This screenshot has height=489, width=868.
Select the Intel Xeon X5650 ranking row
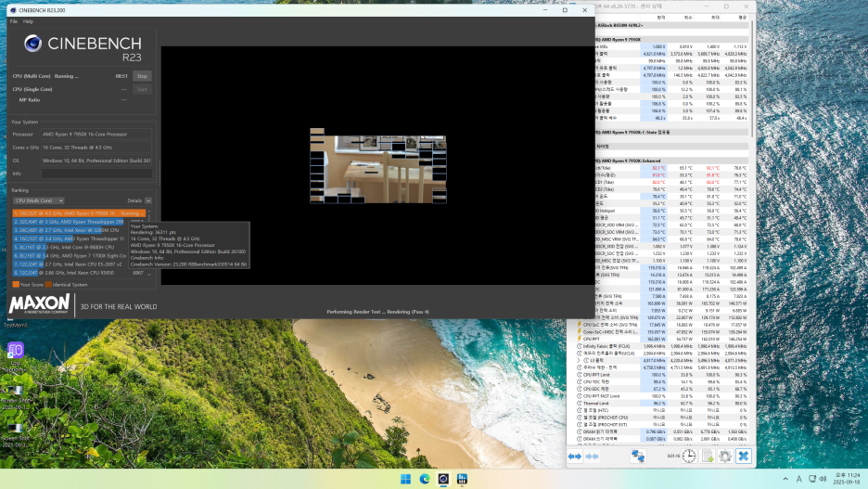pyautogui.click(x=79, y=273)
